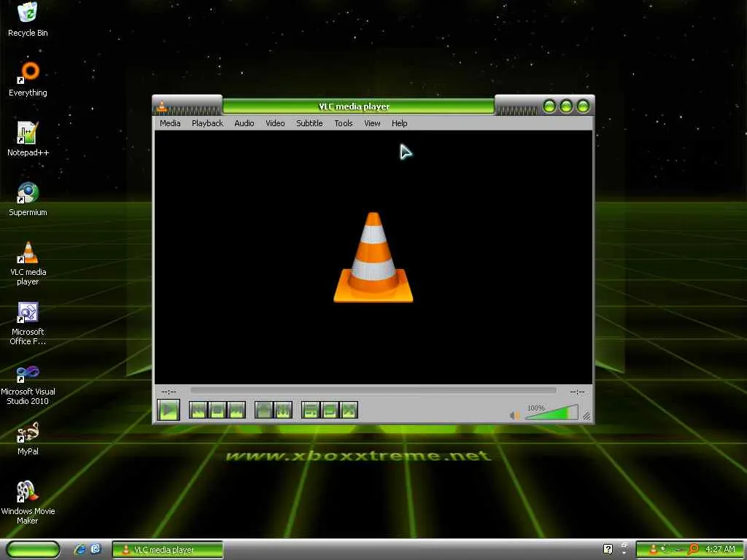Select the VLC media player desktop shortcut
This screenshot has width=747, height=560.
[x=28, y=263]
